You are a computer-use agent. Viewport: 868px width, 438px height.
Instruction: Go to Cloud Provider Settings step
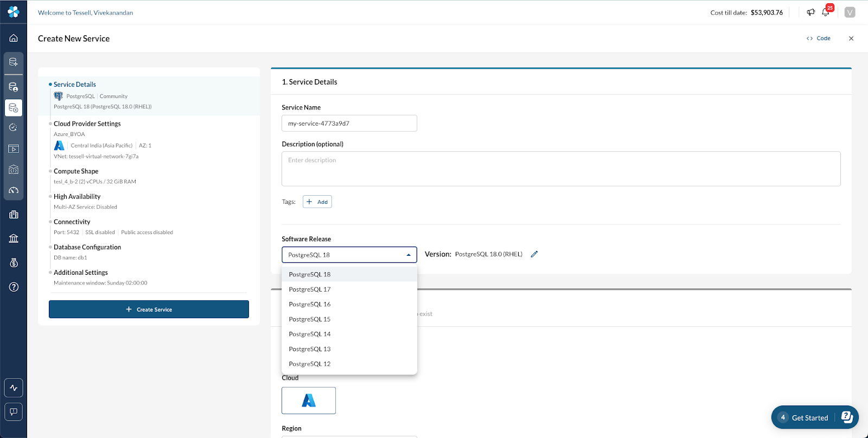point(87,124)
